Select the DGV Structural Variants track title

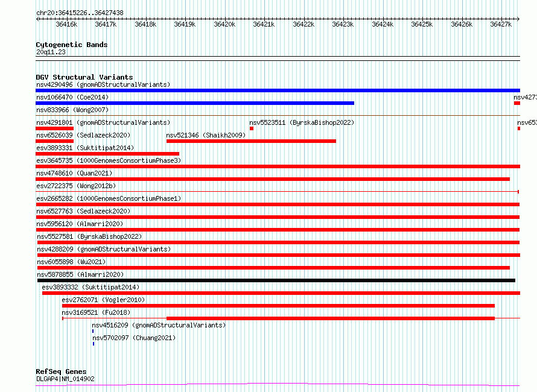tap(84, 77)
